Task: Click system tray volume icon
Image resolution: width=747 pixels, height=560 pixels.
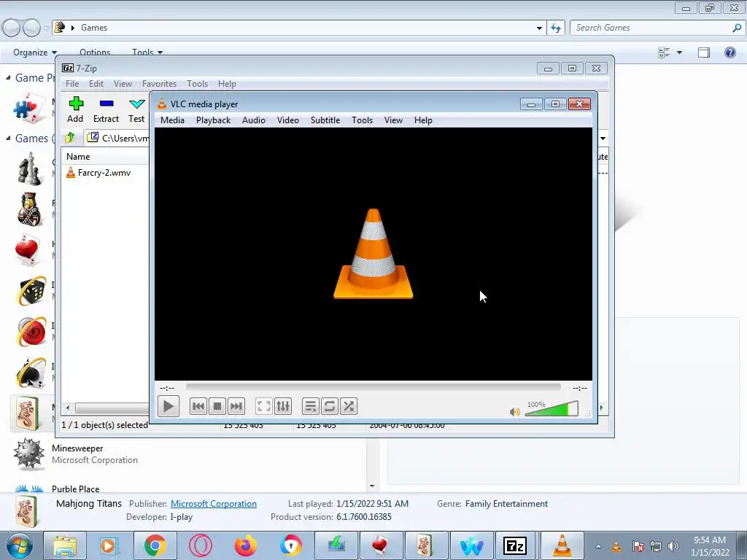Action: coord(673,546)
